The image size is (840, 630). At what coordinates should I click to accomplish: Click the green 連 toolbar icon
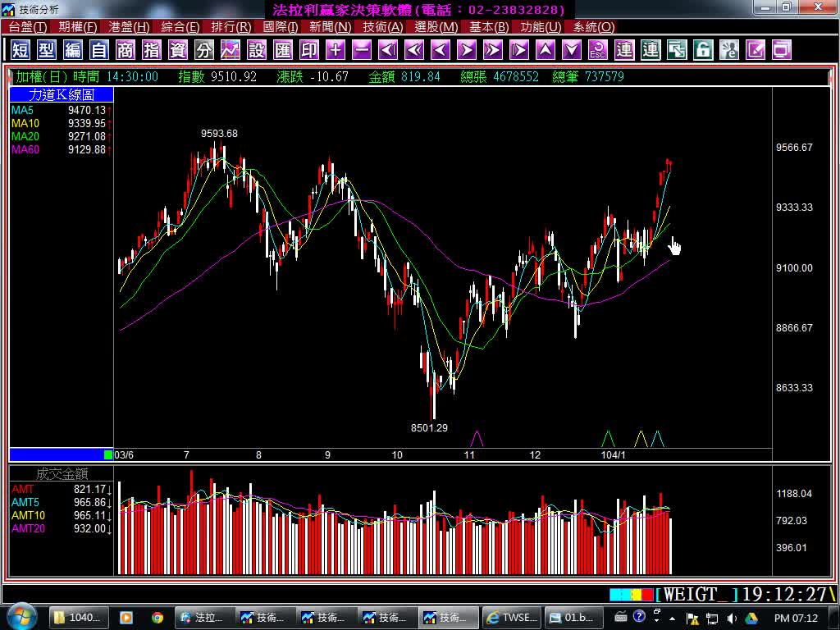tap(651, 50)
